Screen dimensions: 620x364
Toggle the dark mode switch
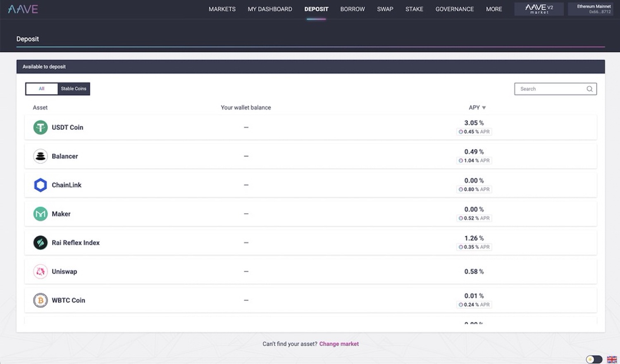[x=594, y=359]
